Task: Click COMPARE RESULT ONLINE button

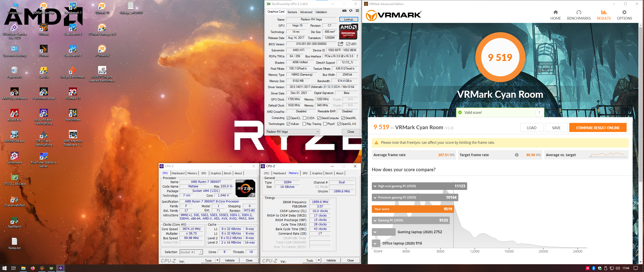Action: pyautogui.click(x=598, y=128)
